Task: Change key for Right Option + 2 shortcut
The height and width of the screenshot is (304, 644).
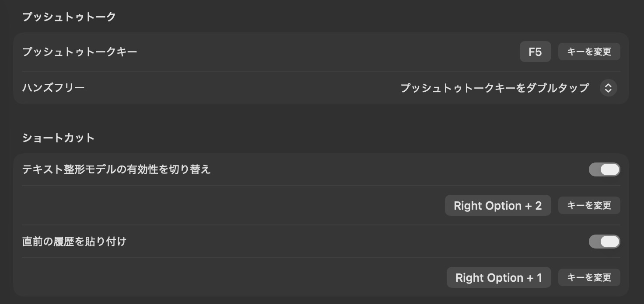Action: 589,205
